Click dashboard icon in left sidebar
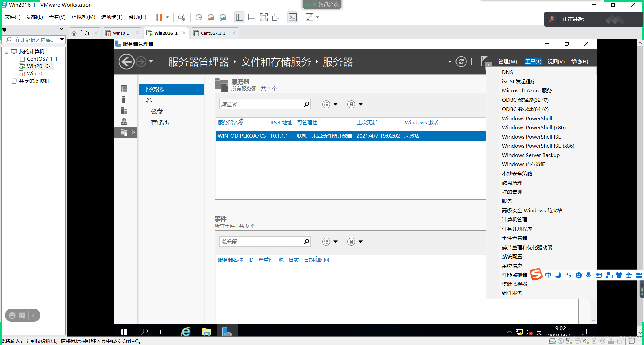 [124, 89]
